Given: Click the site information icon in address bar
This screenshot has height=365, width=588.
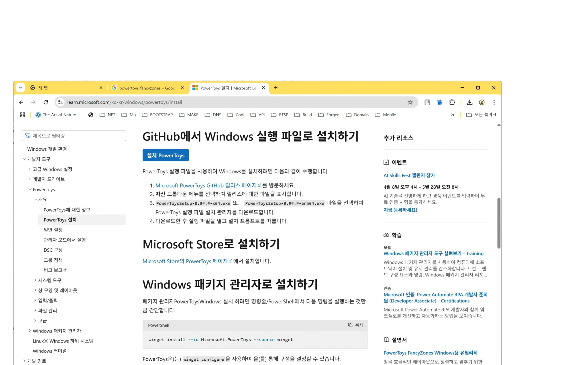Looking at the screenshot, I should pos(60,102).
